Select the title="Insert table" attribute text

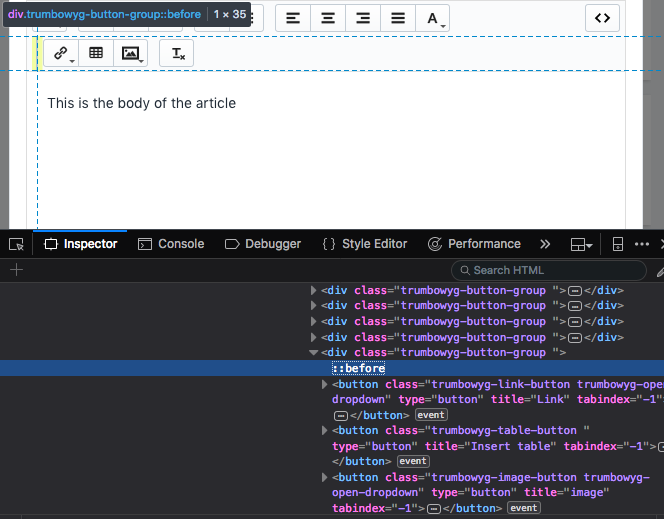490,446
